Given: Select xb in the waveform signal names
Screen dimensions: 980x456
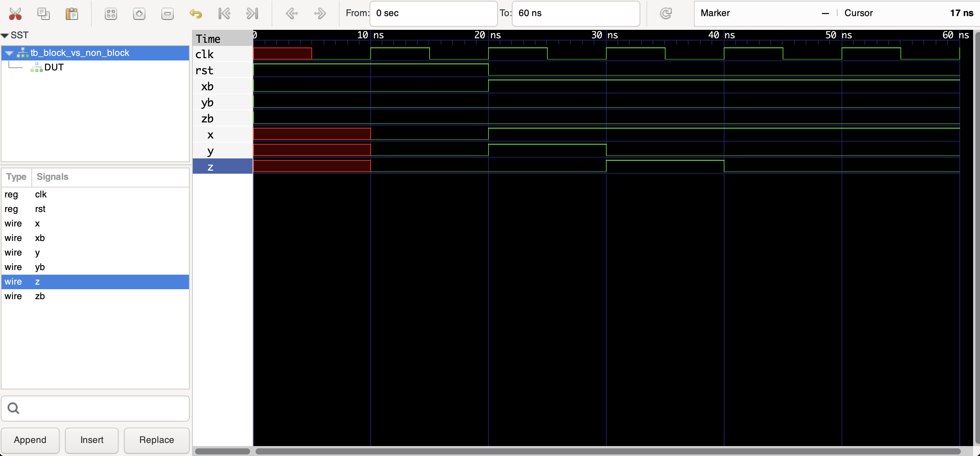Looking at the screenshot, I should point(222,86).
